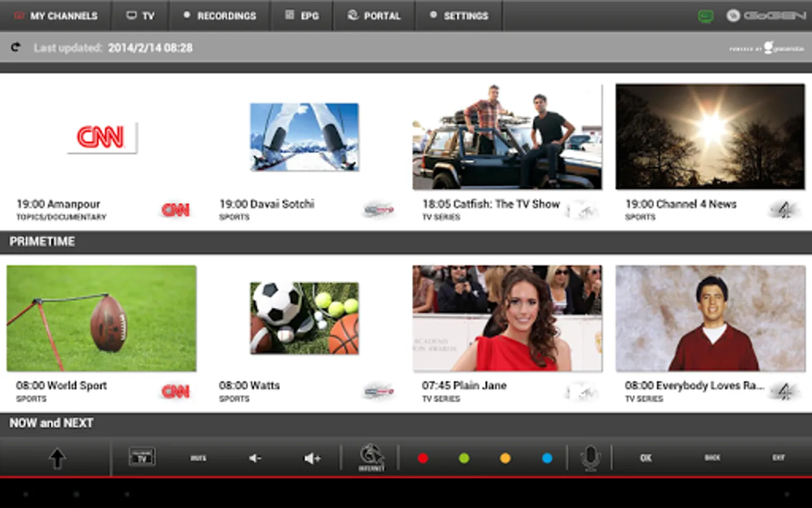The image size is (812, 508).
Task: Click the Channel 4 logo next to Channel 4 News
Action: pos(784,211)
